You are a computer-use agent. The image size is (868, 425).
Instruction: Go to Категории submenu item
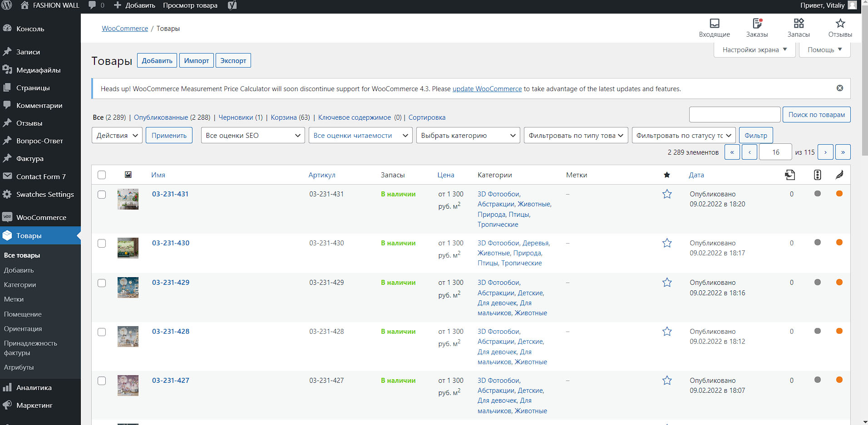(x=20, y=285)
